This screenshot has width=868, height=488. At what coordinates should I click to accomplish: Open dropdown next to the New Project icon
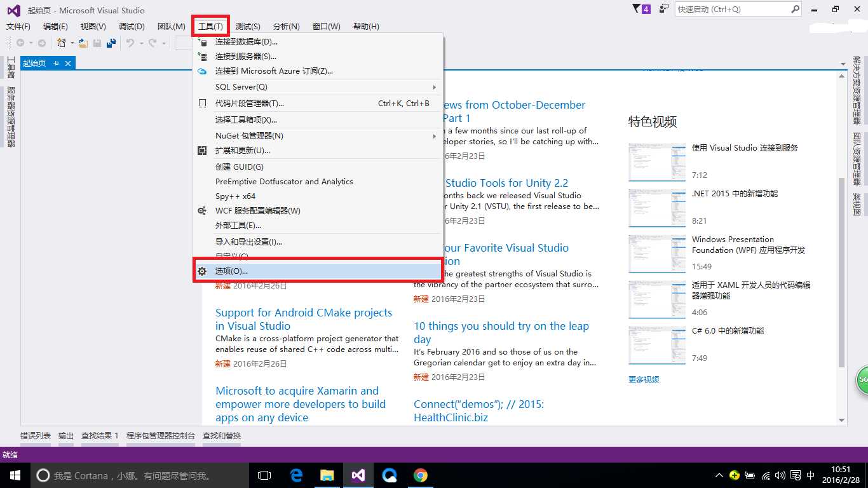(72, 43)
